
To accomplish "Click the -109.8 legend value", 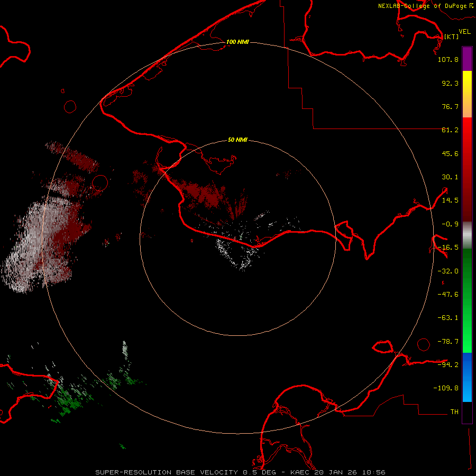I will [446, 388].
